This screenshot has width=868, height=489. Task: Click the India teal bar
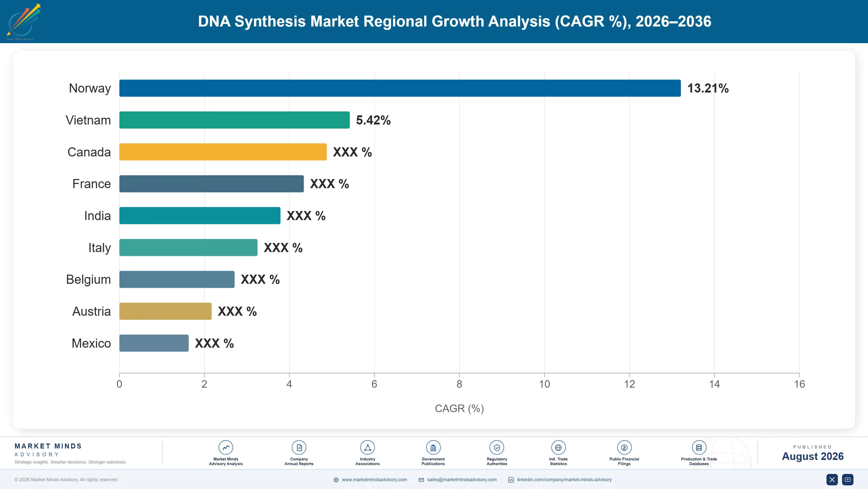(200, 215)
